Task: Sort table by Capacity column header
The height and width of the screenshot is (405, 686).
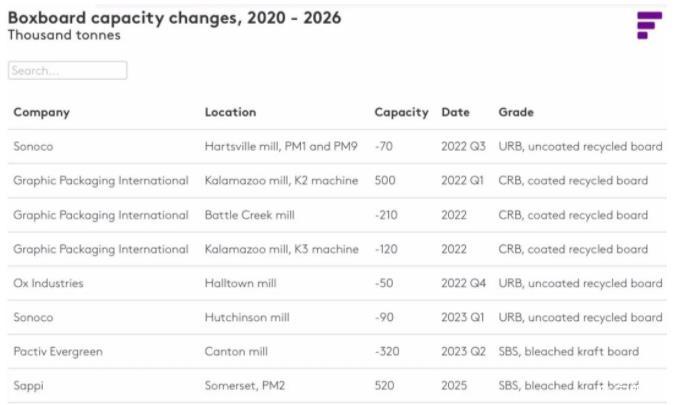Action: point(401,112)
